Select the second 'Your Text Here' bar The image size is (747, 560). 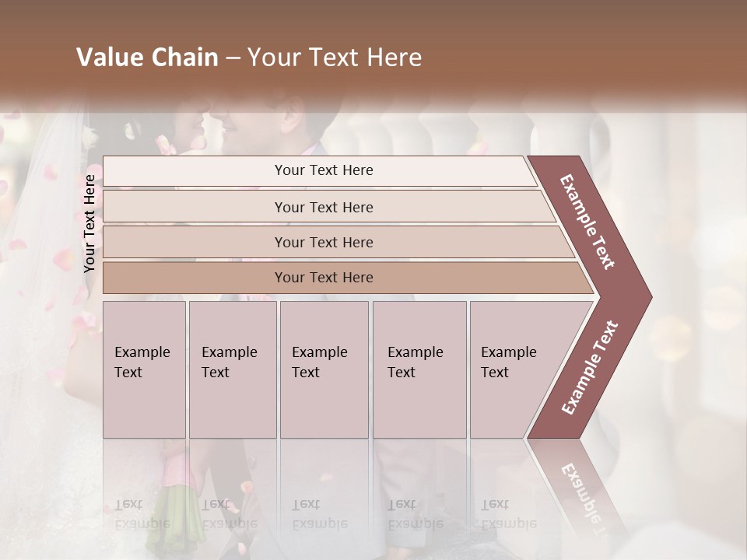coord(330,206)
